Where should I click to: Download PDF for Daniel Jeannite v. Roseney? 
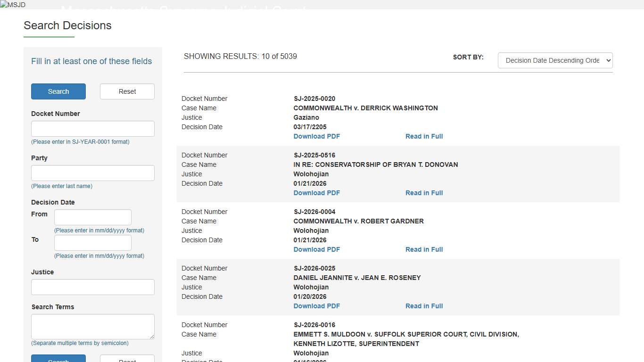tap(316, 306)
